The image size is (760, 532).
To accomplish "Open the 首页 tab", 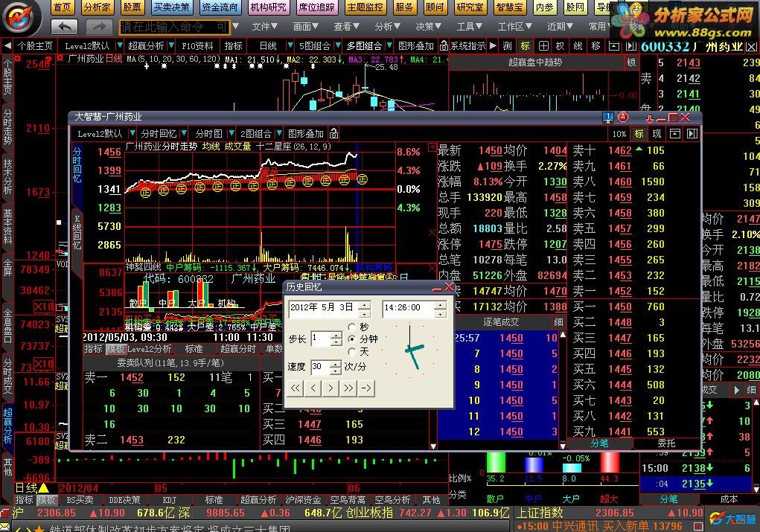I will pyautogui.click(x=62, y=7).
